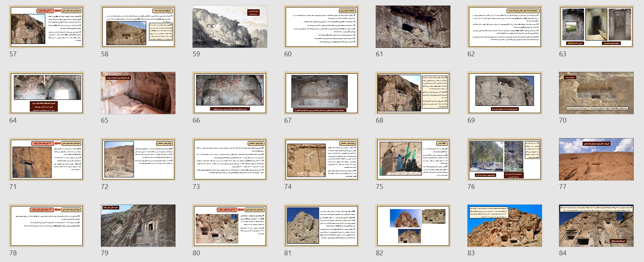Click slide 75 with green flags photo
644x262 pixels.
click(x=413, y=159)
